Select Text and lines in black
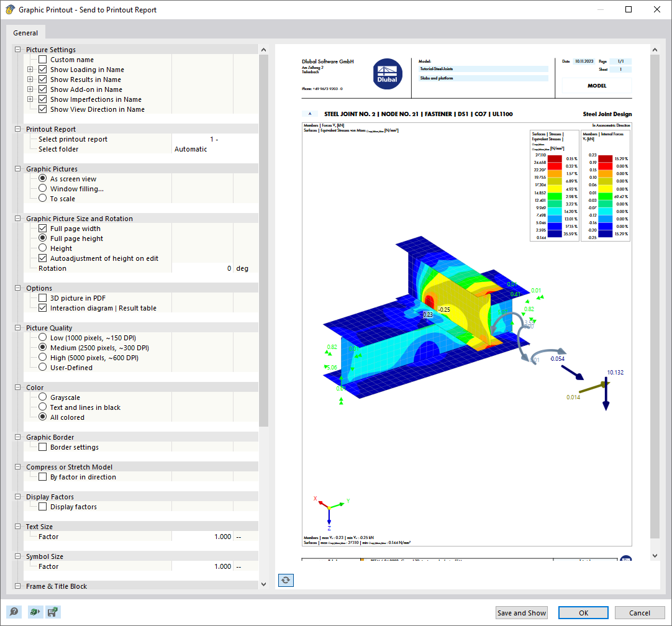The width and height of the screenshot is (672, 626). pyautogui.click(x=43, y=407)
